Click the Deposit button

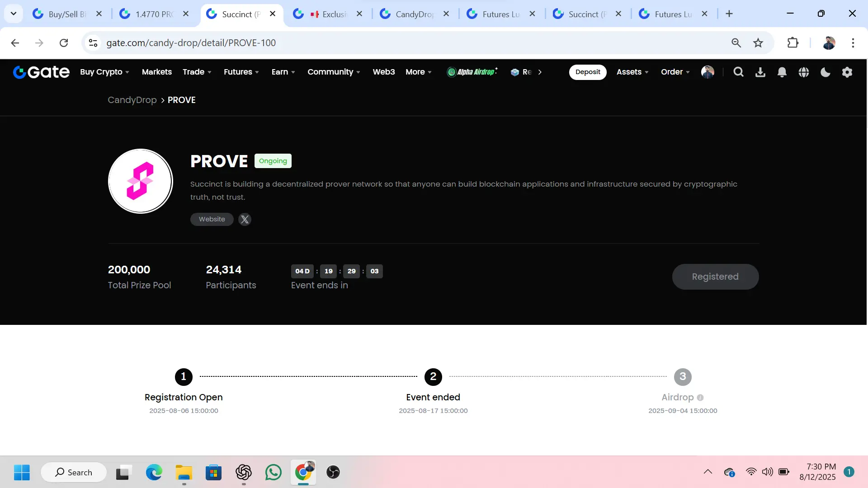(588, 72)
